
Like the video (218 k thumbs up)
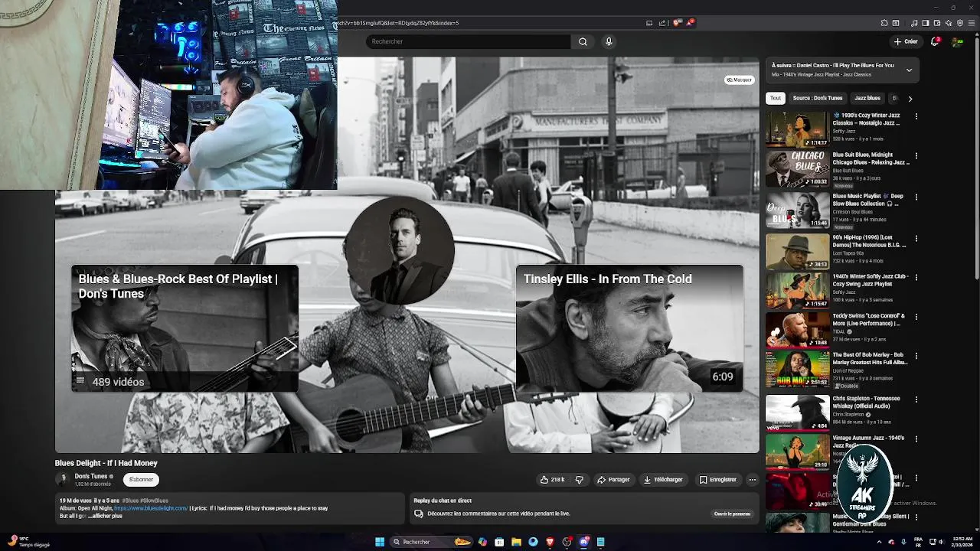[552, 480]
